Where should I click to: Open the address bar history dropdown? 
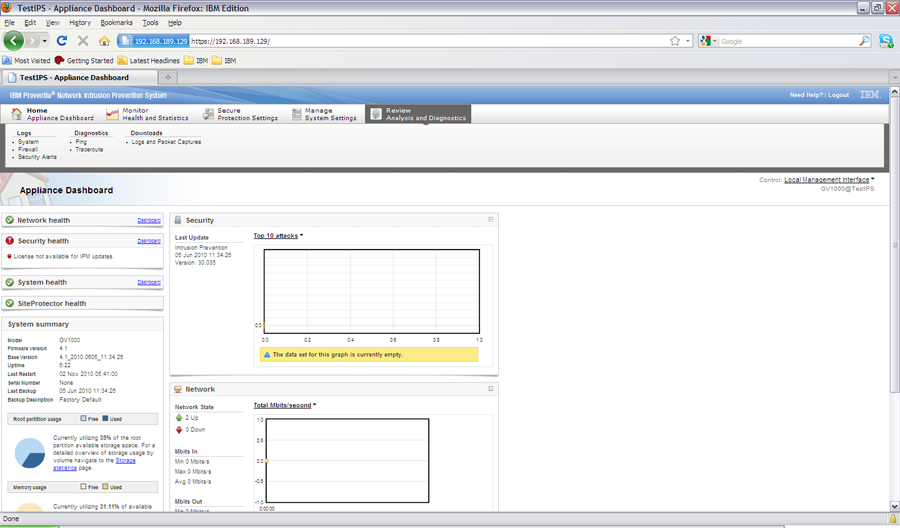688,41
